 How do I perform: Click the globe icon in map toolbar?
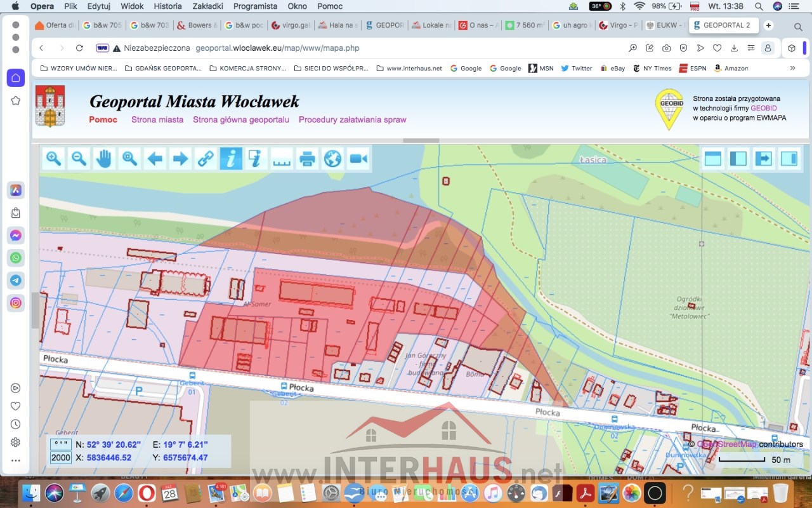pyautogui.click(x=333, y=158)
